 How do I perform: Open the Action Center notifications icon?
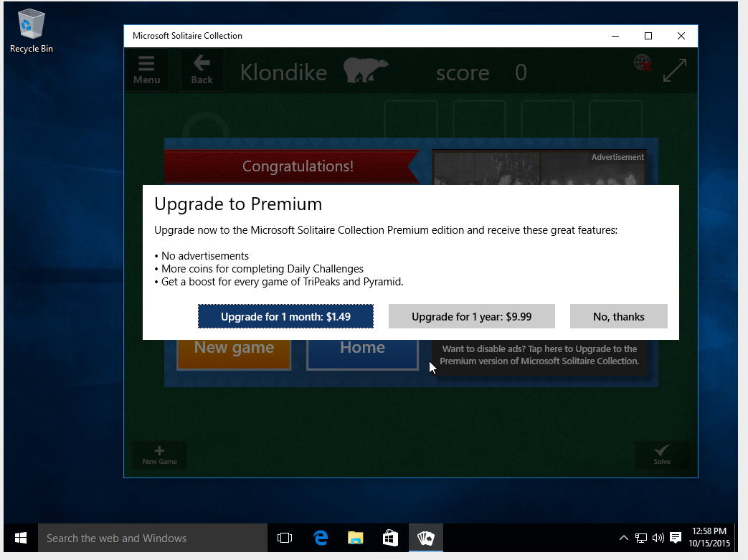click(x=676, y=538)
